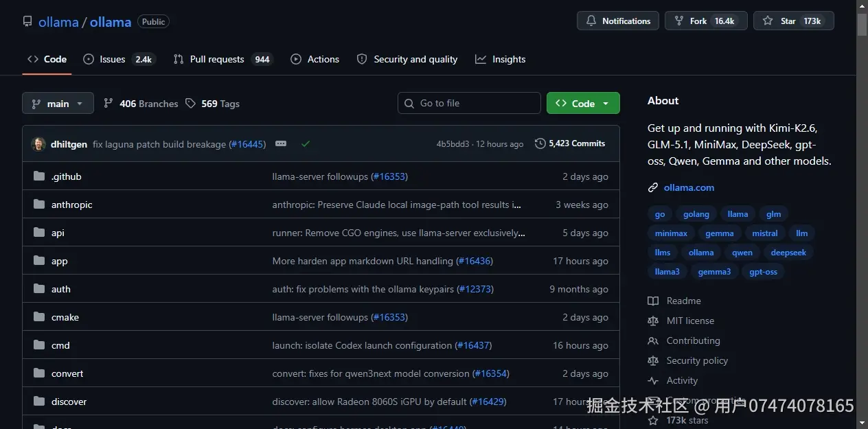This screenshot has height=429, width=868.
Task: Click the Notifications bell icon
Action: pos(591,21)
